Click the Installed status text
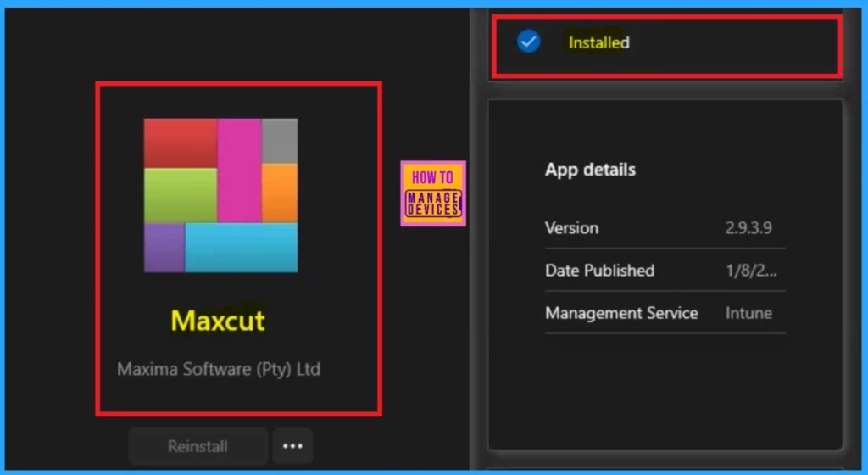 point(599,42)
